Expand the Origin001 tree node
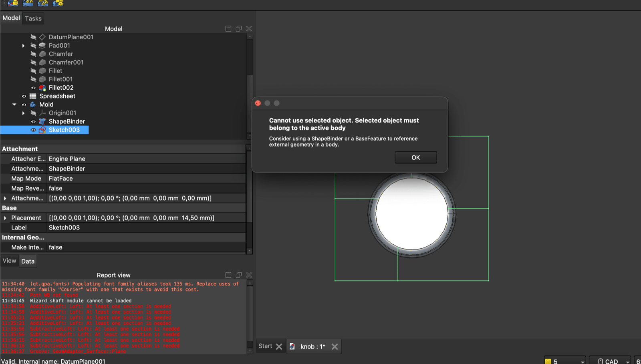This screenshot has width=641, height=364. [23, 113]
